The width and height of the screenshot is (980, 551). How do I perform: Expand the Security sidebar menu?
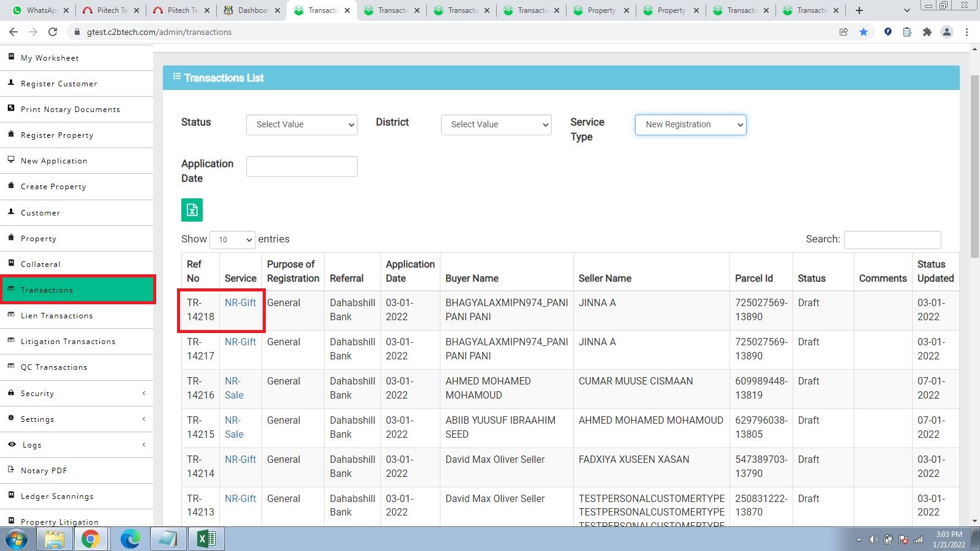coord(77,394)
